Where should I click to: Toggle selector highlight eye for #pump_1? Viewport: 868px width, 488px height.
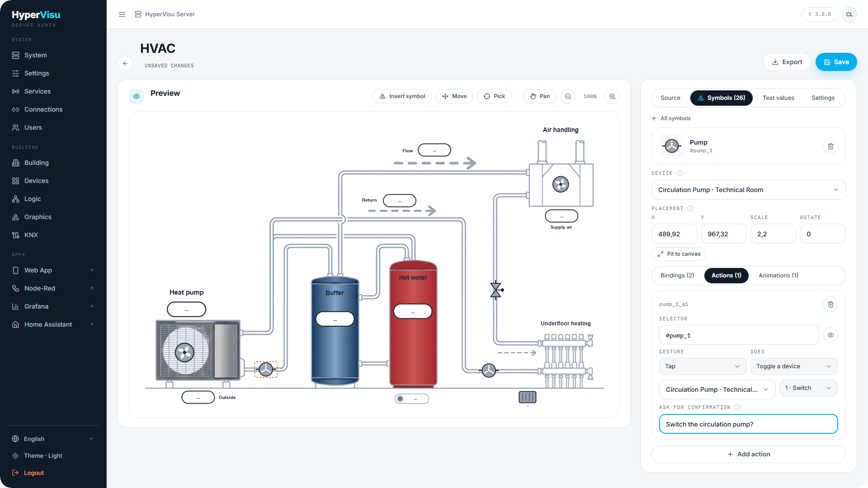click(830, 335)
